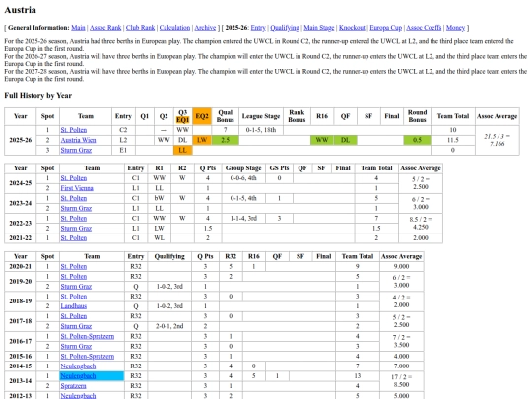Select the 9.000 Assoc Average cell
The height and width of the screenshot is (399, 532).
pyautogui.click(x=401, y=266)
